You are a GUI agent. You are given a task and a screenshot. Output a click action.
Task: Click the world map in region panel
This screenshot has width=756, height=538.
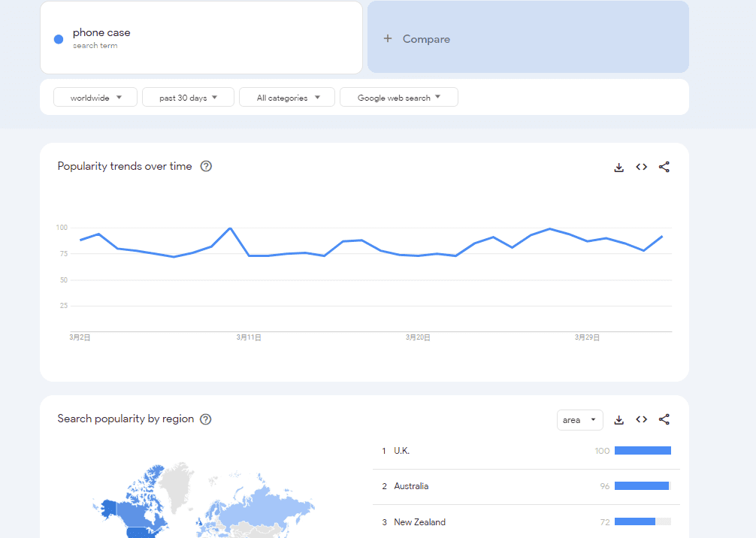coord(204,500)
